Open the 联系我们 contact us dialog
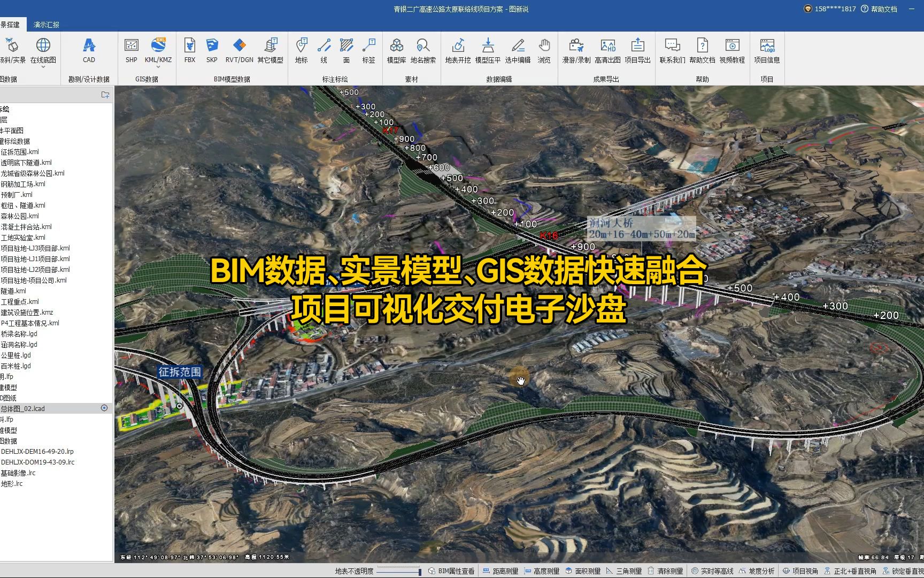 pos(673,50)
